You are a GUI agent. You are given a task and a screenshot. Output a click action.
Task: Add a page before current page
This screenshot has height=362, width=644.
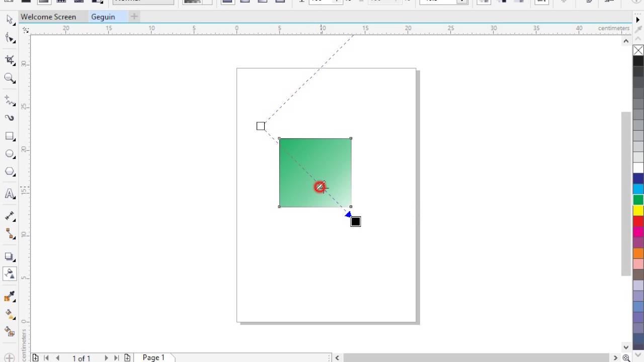coord(35,358)
